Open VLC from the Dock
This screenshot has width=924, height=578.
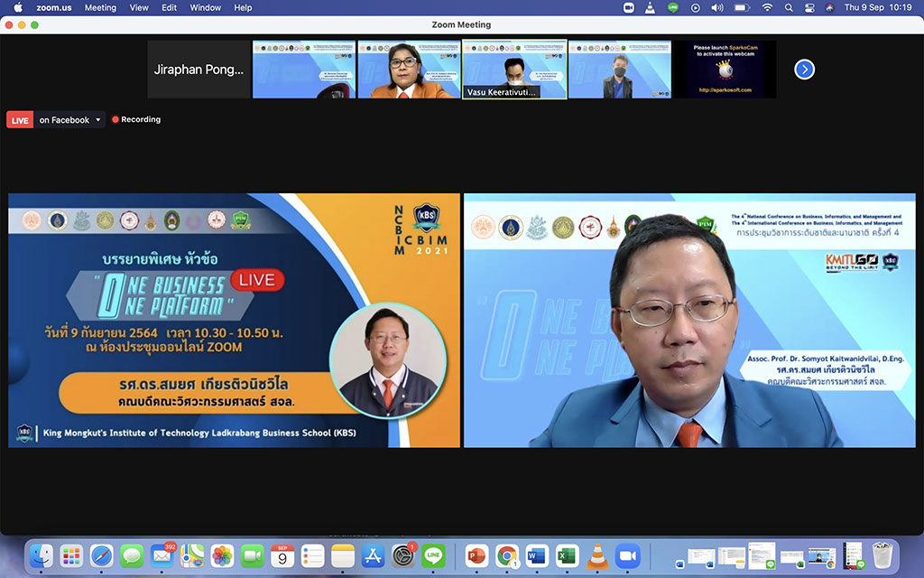click(597, 556)
